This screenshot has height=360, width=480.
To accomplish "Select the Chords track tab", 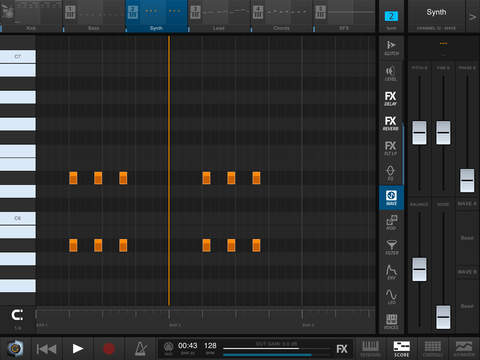I will click(282, 16).
